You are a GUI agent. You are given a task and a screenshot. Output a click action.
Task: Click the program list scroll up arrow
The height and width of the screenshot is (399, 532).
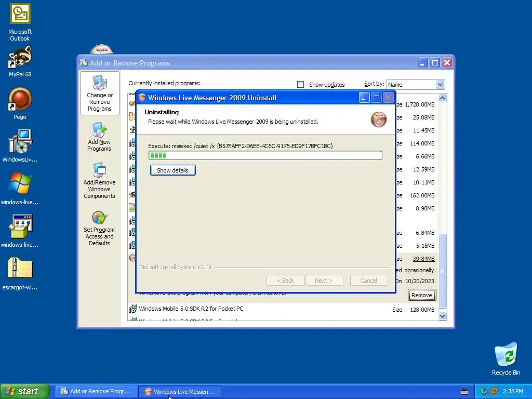click(443, 98)
